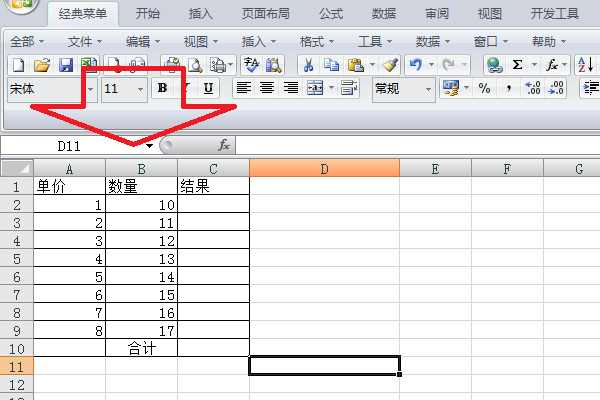Redo the last undone action
Viewport: 600px width, 400px height.
(x=448, y=65)
